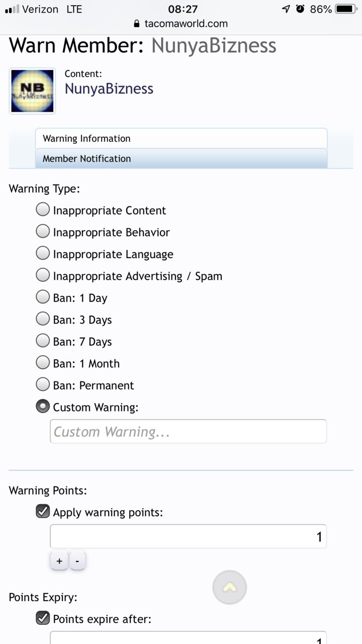Uncheck Apply warning points checkbox
Image resolution: width=362 pixels, height=644 pixels.
(43, 512)
